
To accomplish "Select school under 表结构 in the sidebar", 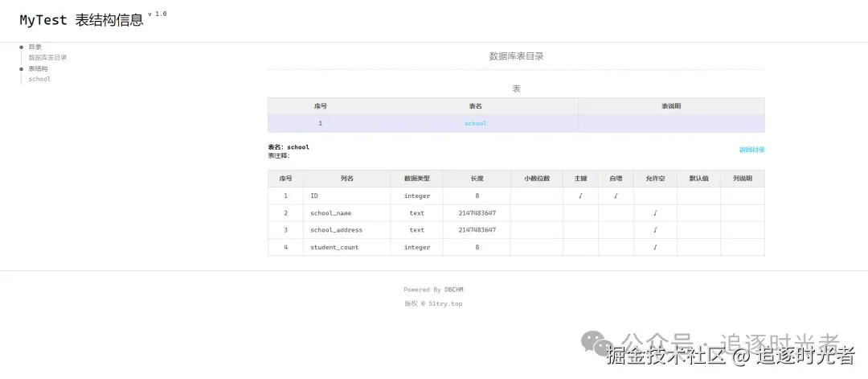I will point(39,79).
